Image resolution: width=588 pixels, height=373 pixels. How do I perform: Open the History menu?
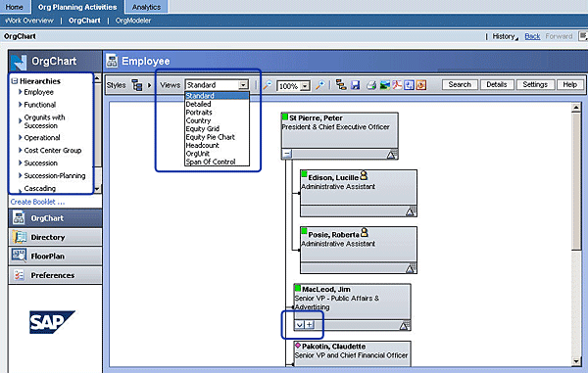(x=505, y=36)
